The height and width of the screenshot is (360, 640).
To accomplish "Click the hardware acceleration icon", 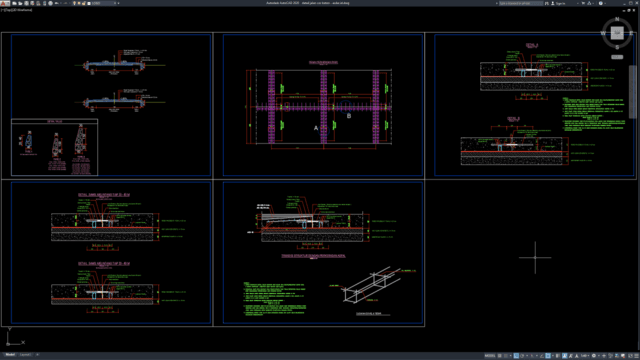I will pyautogui.click(x=616, y=356).
